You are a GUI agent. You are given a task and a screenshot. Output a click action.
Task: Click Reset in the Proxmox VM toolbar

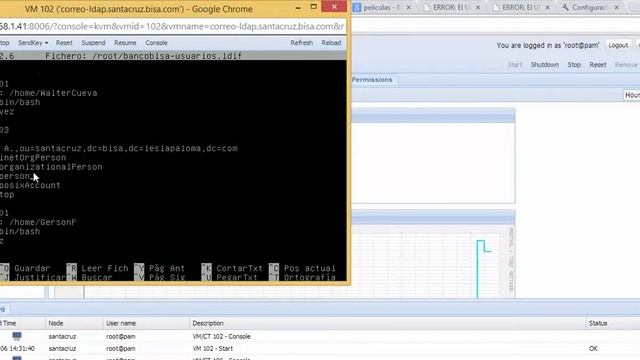598,65
